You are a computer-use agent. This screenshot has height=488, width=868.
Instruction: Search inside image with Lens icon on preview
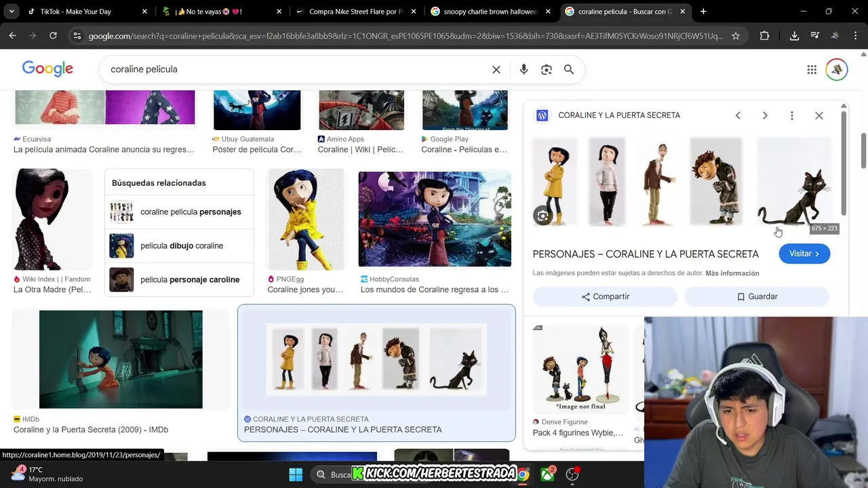point(542,216)
